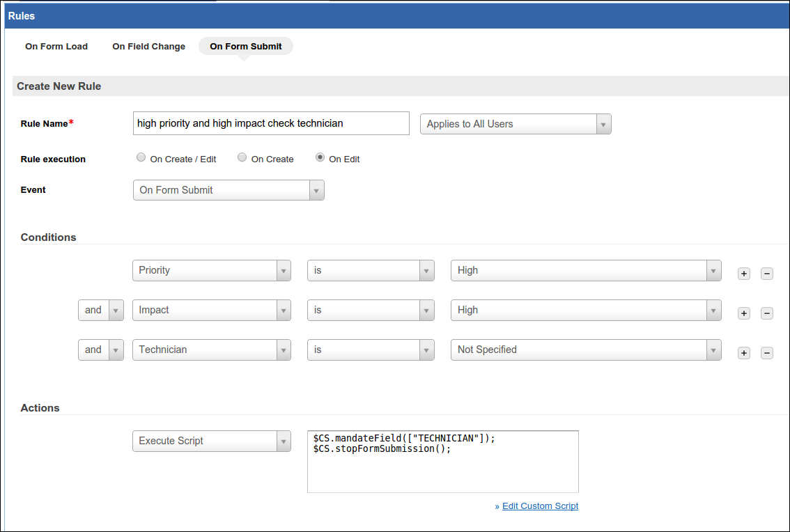The height and width of the screenshot is (532, 790).
Task: Click the Edit Custom Script link
Action: tap(540, 506)
